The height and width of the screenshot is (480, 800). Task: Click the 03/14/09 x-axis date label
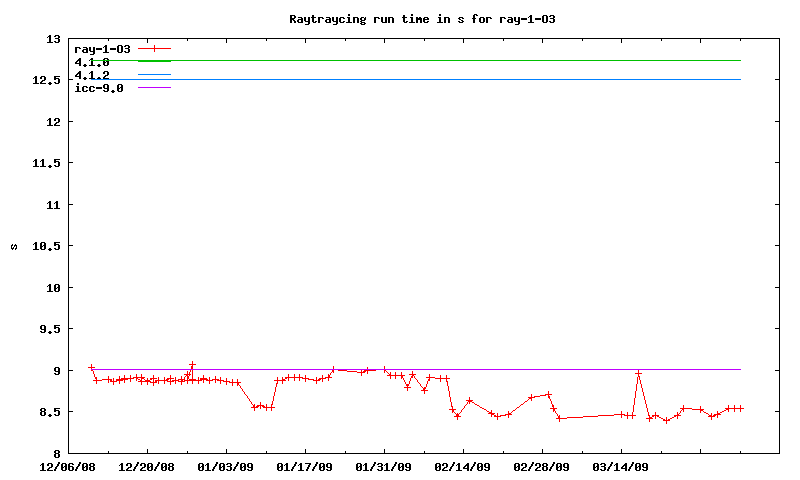pyautogui.click(x=621, y=466)
